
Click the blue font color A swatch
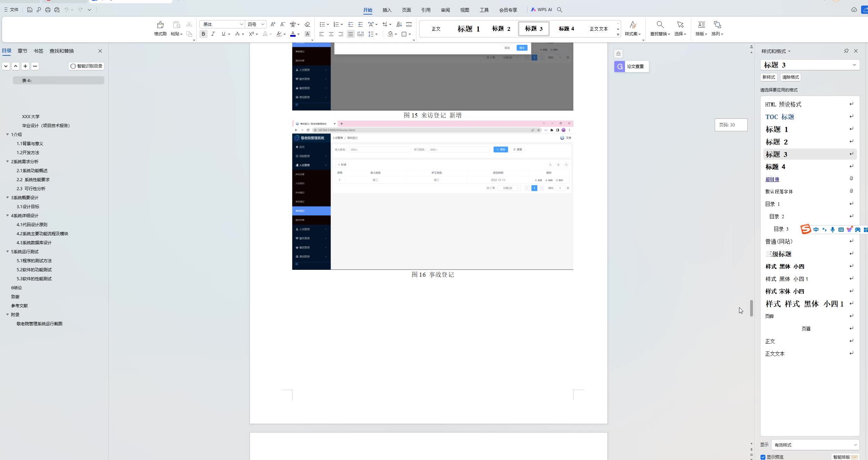(293, 34)
